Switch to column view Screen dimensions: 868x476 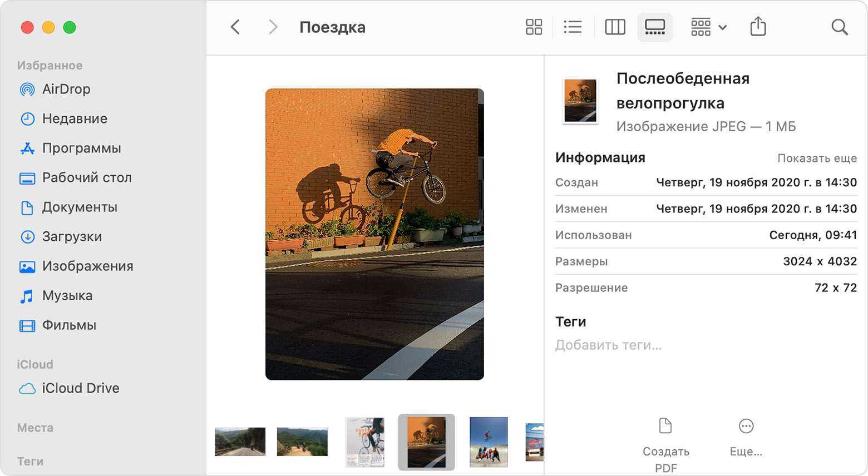point(615,27)
